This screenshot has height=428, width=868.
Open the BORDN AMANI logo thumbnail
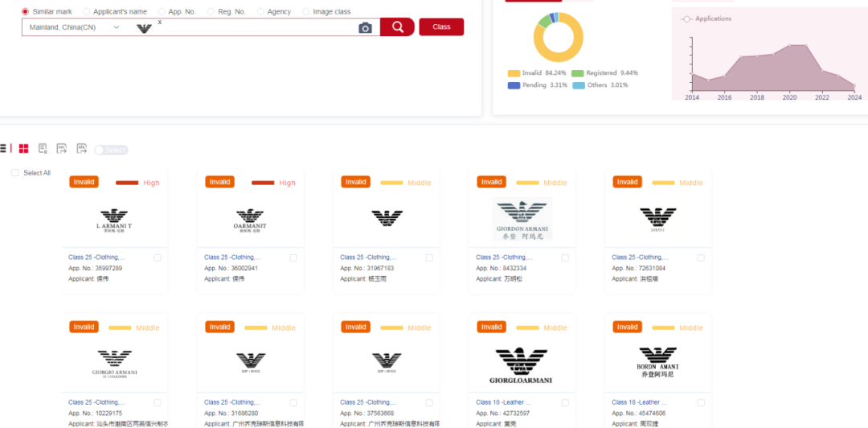click(657, 363)
